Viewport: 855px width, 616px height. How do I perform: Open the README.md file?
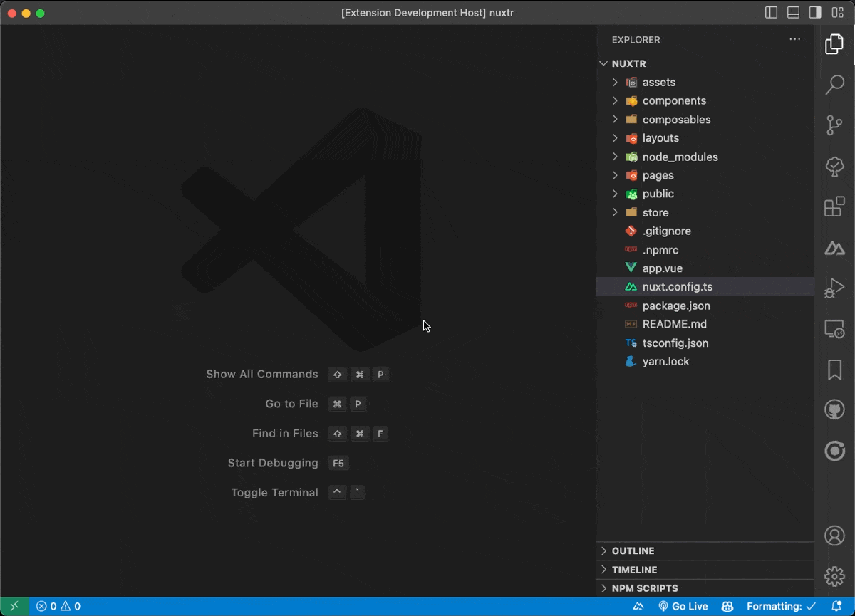click(705, 324)
